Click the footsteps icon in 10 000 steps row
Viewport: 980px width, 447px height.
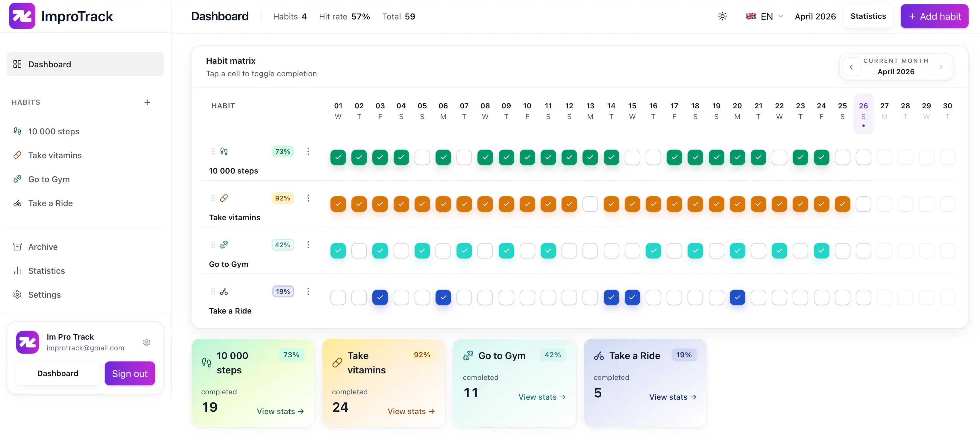[224, 151]
